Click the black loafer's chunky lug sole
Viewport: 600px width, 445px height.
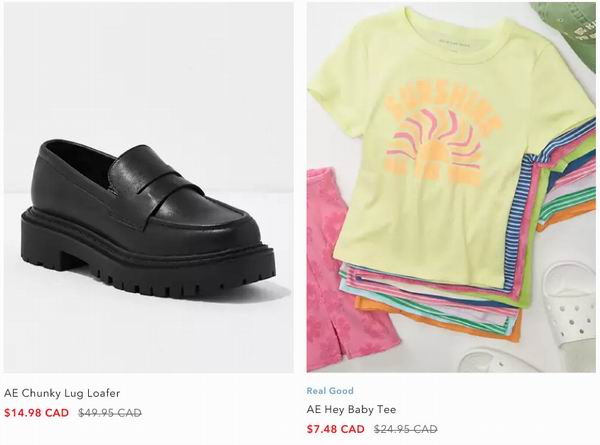149,264
